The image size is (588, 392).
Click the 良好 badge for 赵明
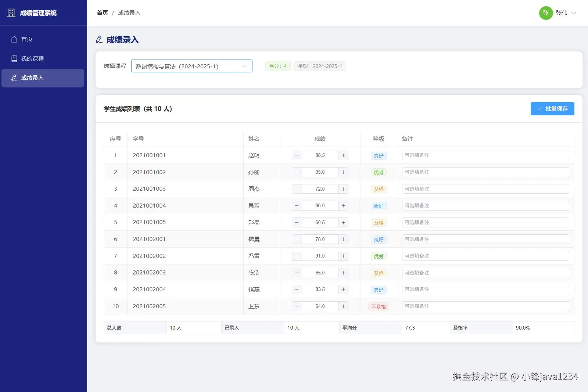point(379,155)
